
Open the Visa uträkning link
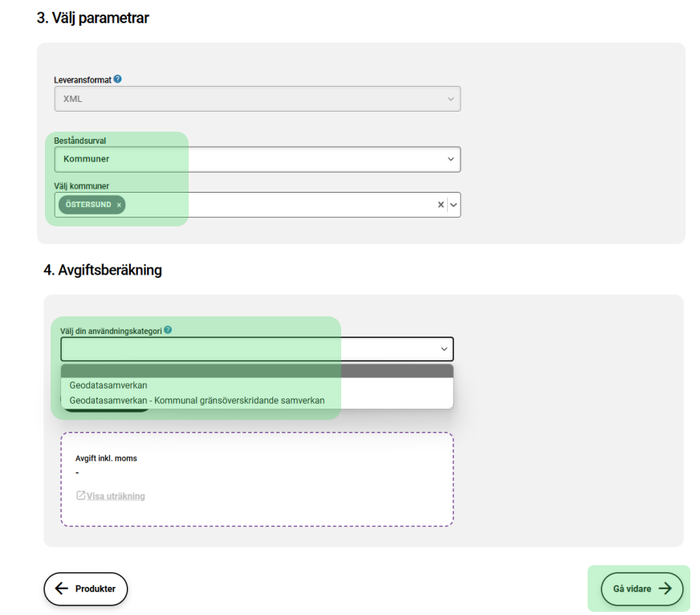pyautogui.click(x=116, y=496)
